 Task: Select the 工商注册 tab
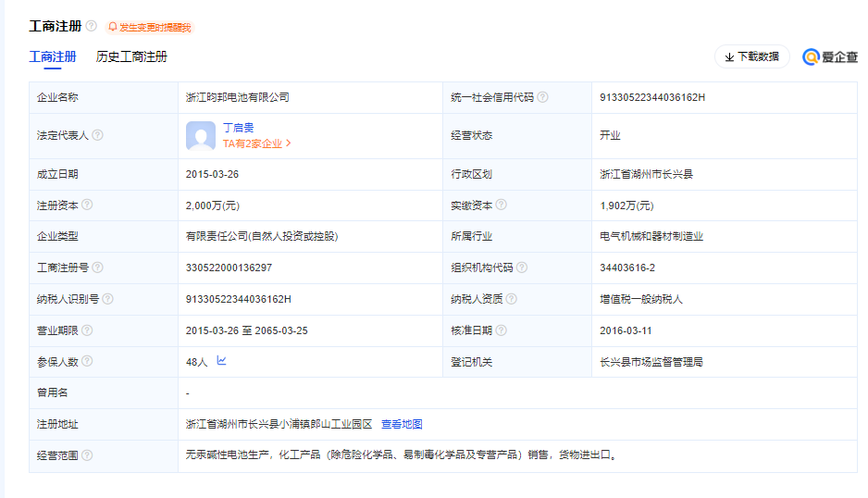click(x=53, y=56)
